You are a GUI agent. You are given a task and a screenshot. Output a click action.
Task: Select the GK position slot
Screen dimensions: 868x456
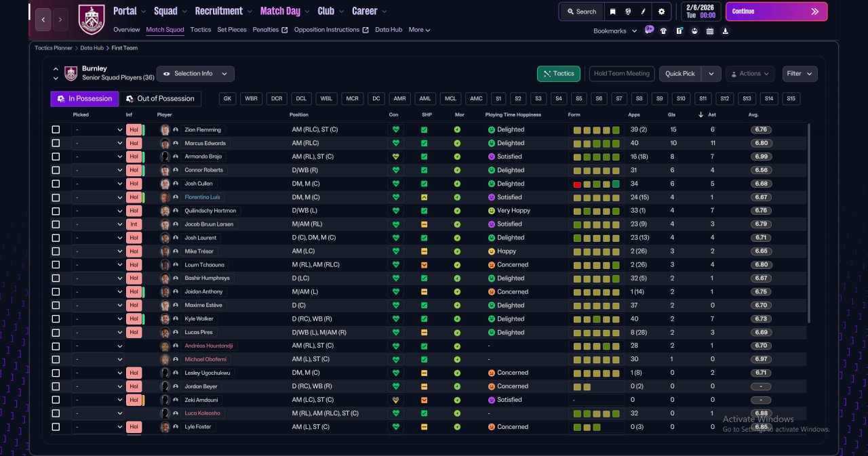click(x=227, y=99)
